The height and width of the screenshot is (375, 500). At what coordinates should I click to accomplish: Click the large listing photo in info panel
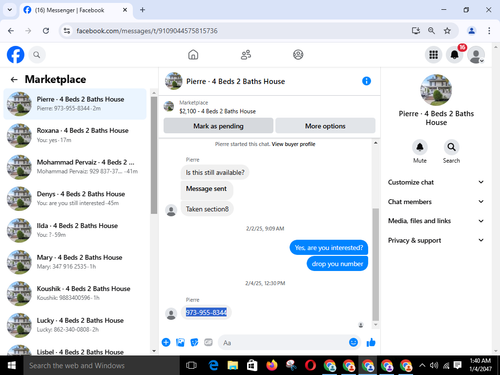click(436, 90)
